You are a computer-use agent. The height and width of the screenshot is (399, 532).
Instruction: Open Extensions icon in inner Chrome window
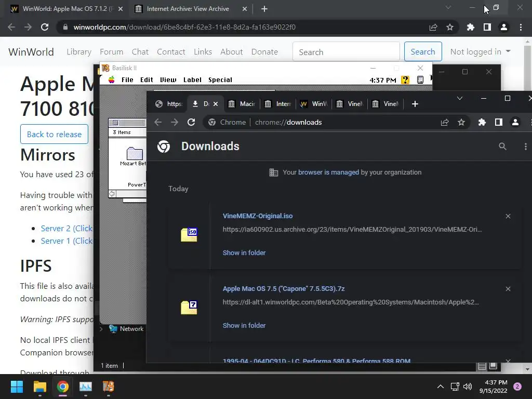point(482,122)
